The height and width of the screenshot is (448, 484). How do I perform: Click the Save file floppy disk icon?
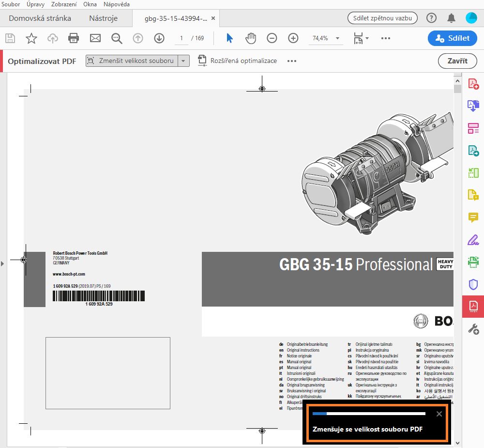(x=10, y=38)
